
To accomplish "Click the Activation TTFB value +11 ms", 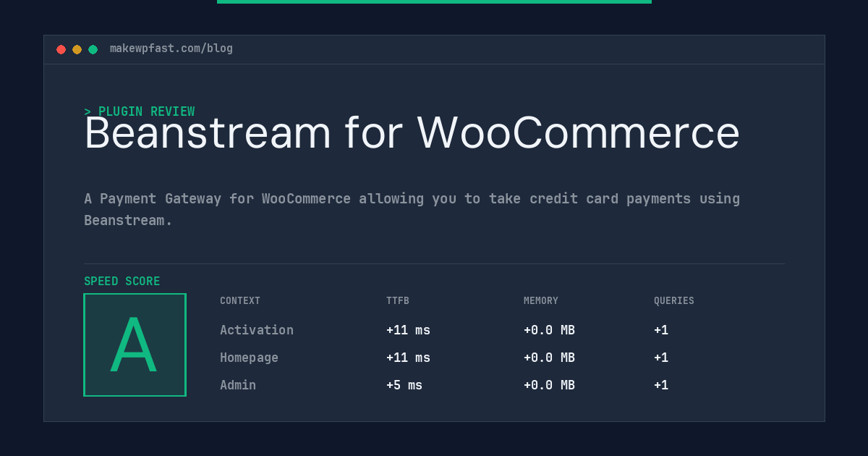I will tap(408, 330).
